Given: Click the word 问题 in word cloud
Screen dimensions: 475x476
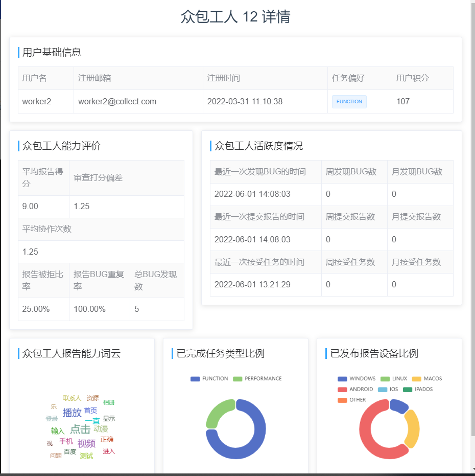Looking at the screenshot, I should (56, 456).
